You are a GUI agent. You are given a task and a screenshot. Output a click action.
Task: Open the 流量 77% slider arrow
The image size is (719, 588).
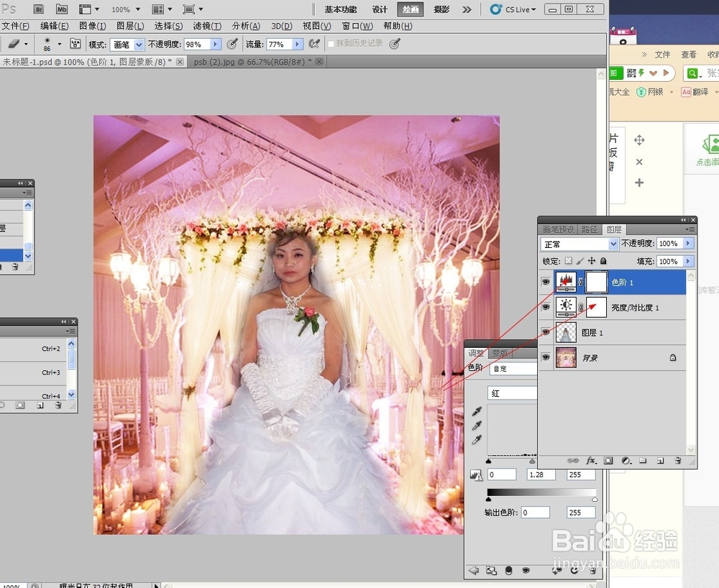click(x=298, y=44)
